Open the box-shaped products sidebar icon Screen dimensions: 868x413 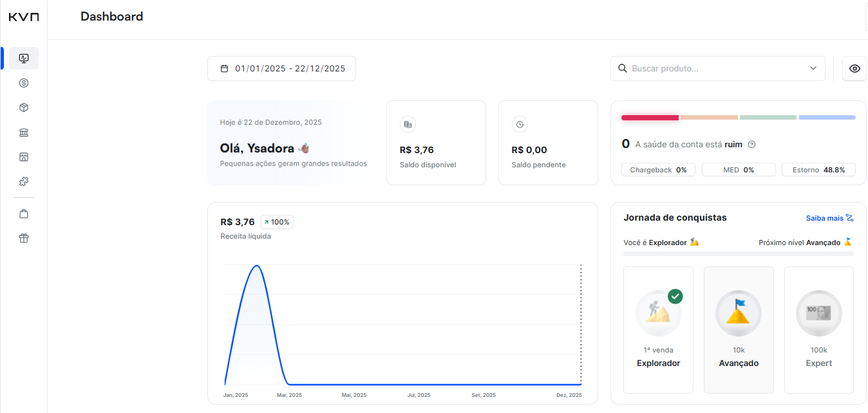point(24,107)
